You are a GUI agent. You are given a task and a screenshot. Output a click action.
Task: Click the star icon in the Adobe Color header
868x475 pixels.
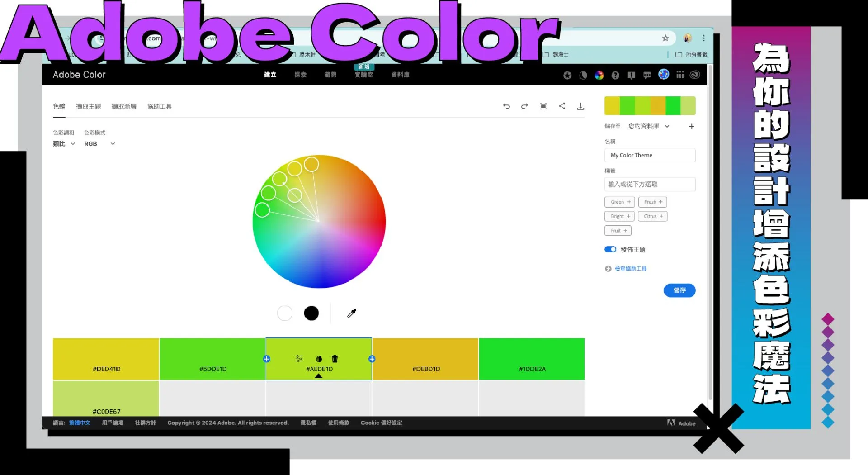(x=567, y=75)
